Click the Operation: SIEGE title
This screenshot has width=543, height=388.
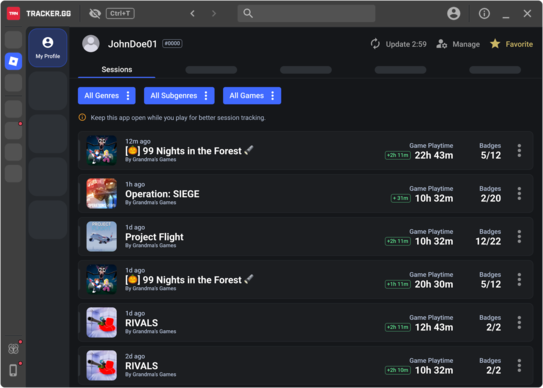pos(162,194)
